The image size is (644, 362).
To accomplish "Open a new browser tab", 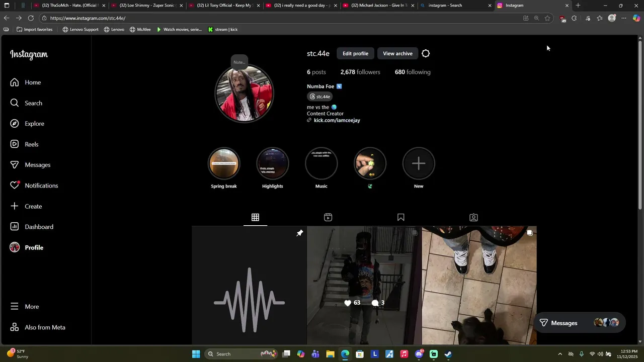I will [578, 6].
